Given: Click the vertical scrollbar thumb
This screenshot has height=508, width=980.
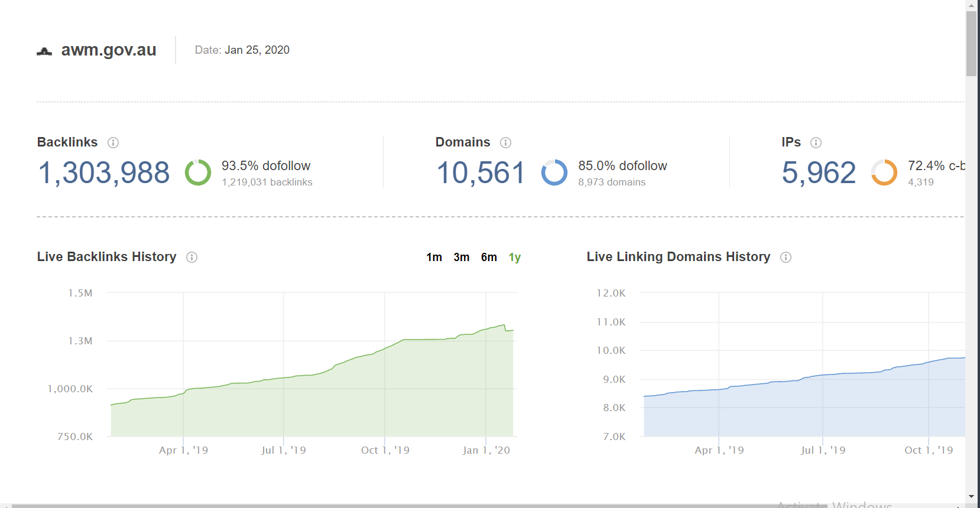Looking at the screenshot, I should pos(972,44).
